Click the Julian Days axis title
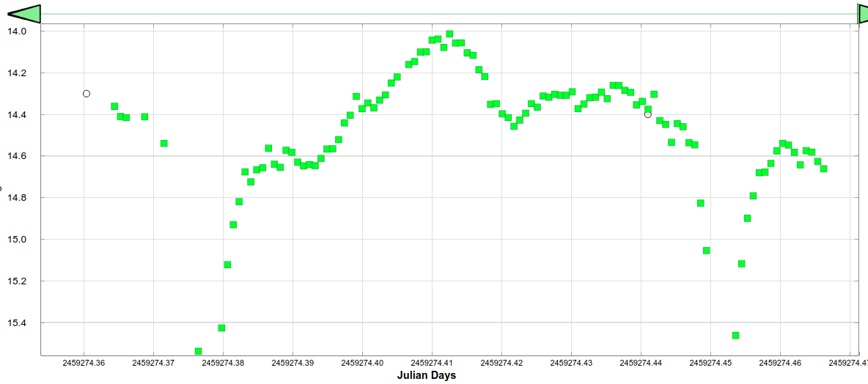868x384 pixels. point(426,375)
